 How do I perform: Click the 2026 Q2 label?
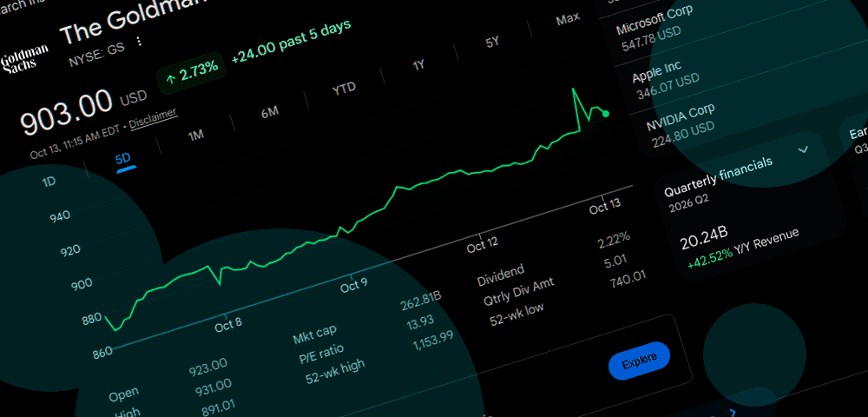pos(690,202)
